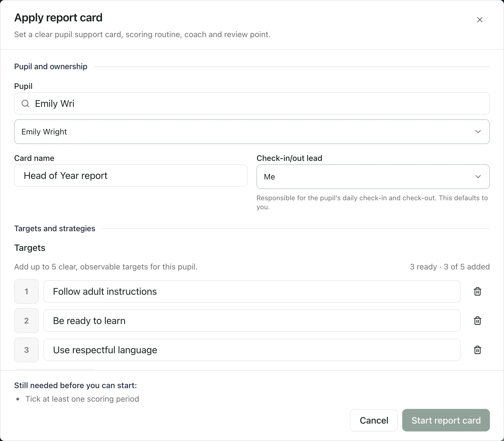Click the Check-in/out lead helper text
Image resolution: width=504 pixels, height=441 pixels.
(x=372, y=202)
